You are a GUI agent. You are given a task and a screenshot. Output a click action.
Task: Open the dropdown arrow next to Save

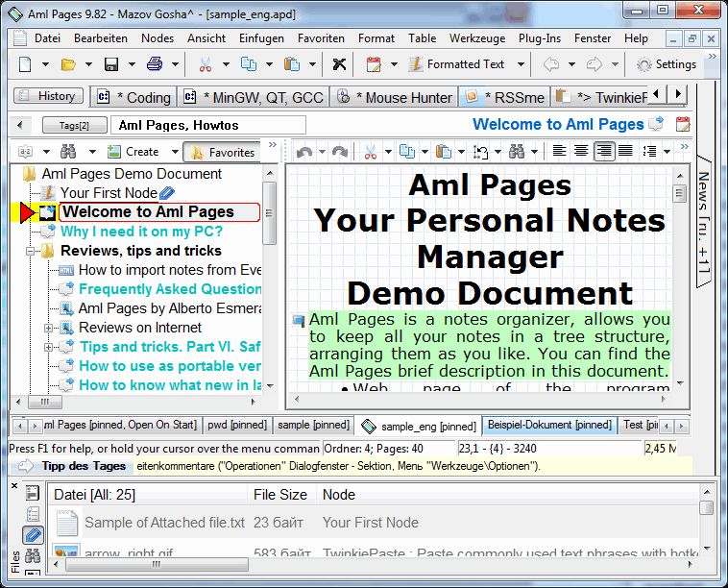132,64
